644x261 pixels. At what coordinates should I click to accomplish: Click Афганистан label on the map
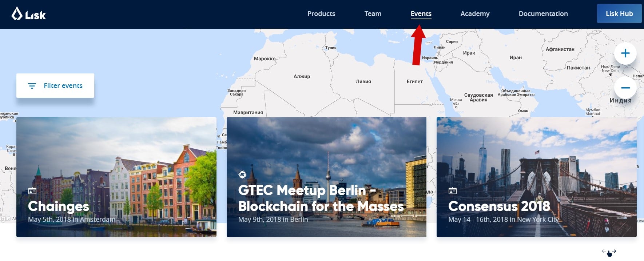click(x=560, y=49)
